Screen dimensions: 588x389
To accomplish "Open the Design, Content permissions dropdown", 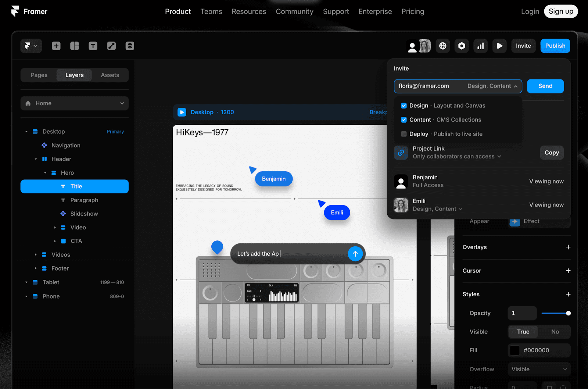I will pos(492,86).
